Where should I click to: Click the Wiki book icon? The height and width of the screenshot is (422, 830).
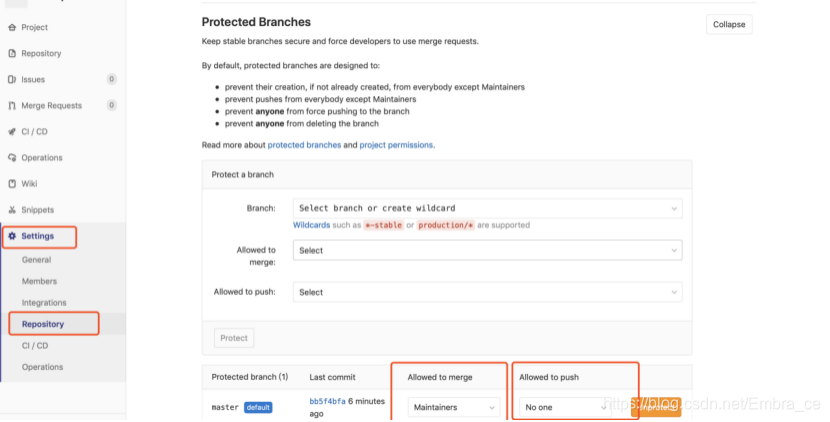(x=12, y=184)
